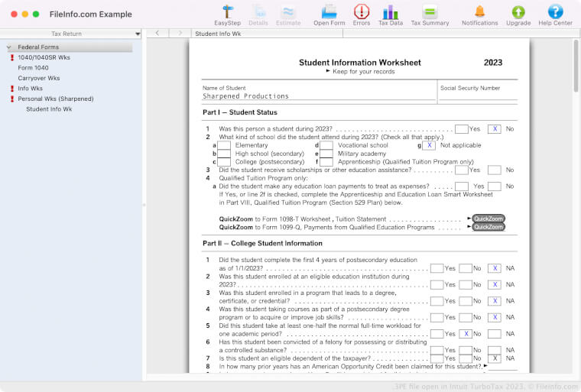Image resolution: width=581 pixels, height=392 pixels.
Task: Click the Open Form toolbar icon
Action: click(329, 12)
